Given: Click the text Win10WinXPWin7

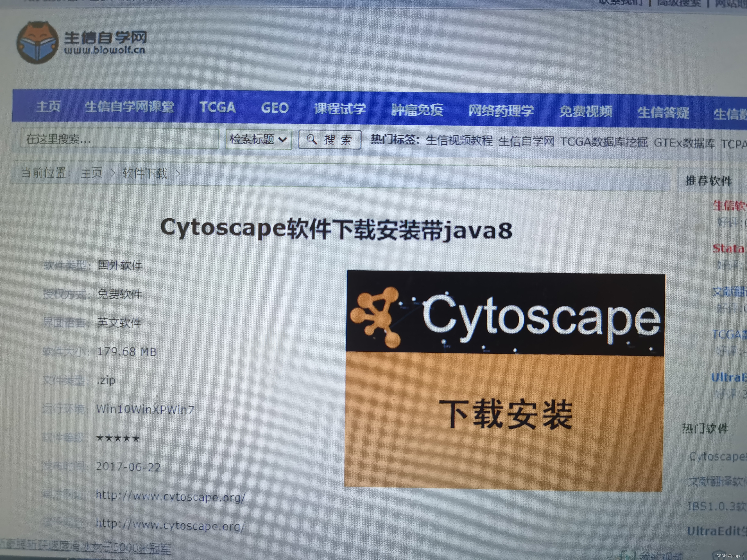Looking at the screenshot, I should click(145, 409).
